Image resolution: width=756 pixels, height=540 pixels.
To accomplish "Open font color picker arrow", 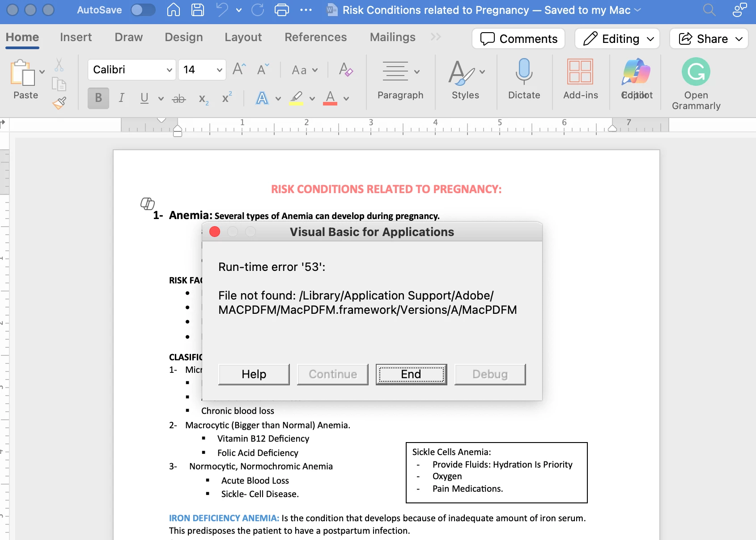I will pos(346,99).
